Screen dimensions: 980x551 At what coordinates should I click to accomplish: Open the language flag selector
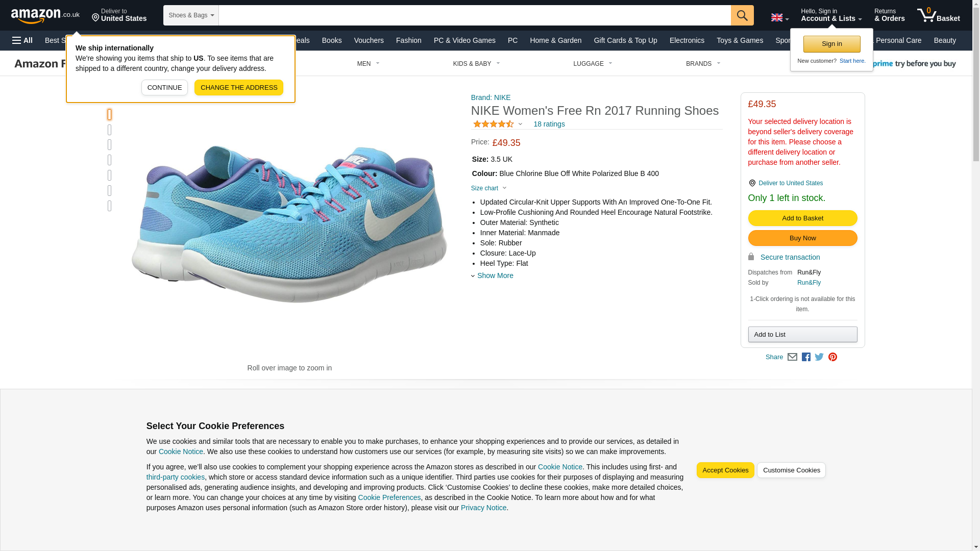pyautogui.click(x=779, y=17)
